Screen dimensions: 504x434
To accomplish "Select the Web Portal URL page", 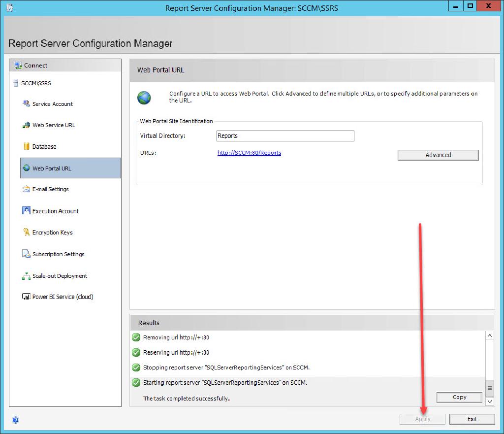I will 71,168.
